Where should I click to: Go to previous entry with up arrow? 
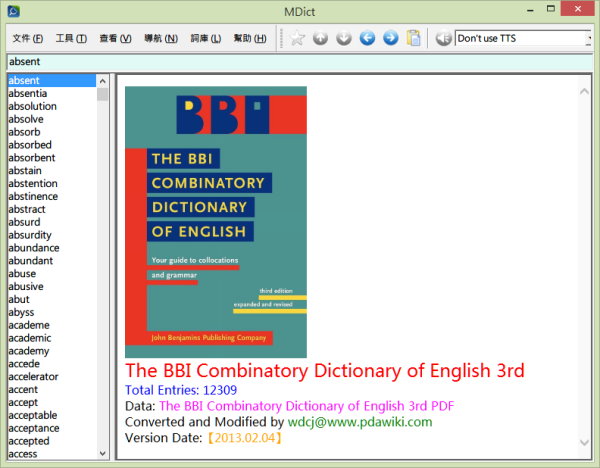[x=320, y=38]
